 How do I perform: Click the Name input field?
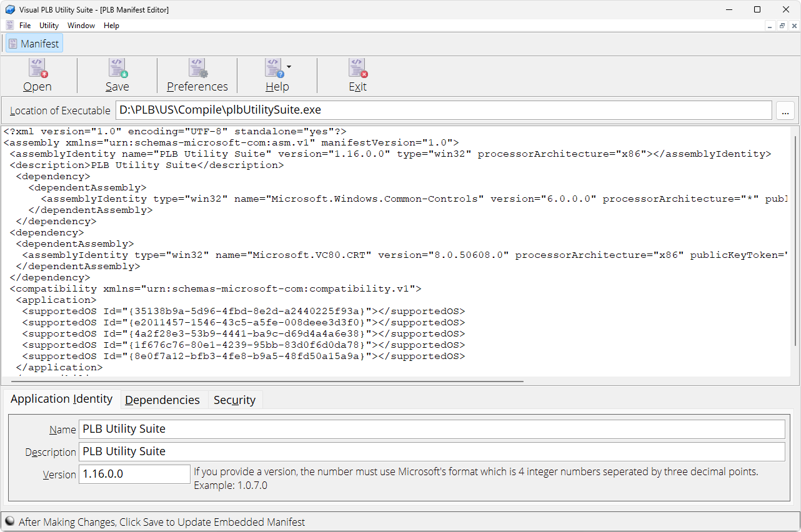(x=432, y=429)
